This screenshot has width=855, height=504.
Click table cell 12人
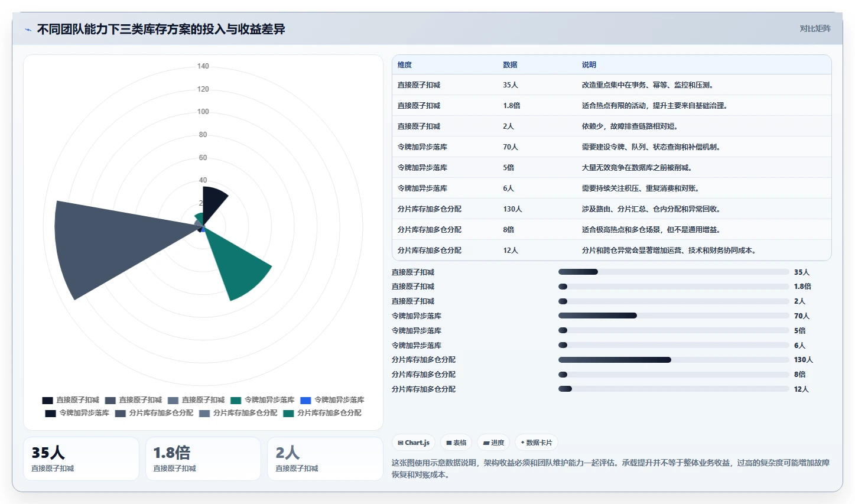[x=511, y=251]
